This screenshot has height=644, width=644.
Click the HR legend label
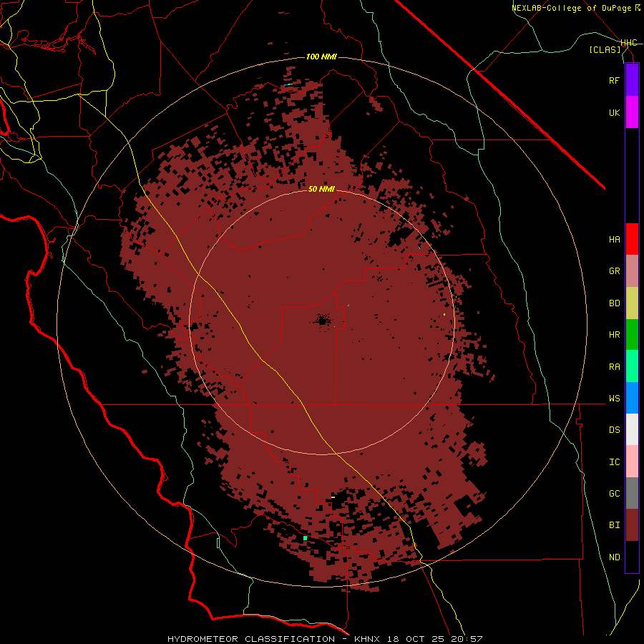tap(615, 335)
